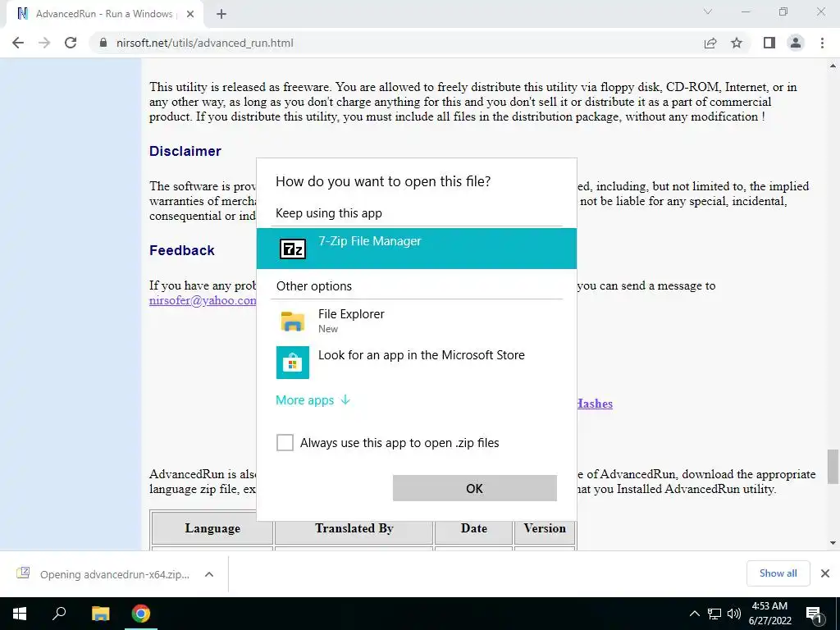
Task: Click scrollbar down arrow
Action: (x=833, y=543)
